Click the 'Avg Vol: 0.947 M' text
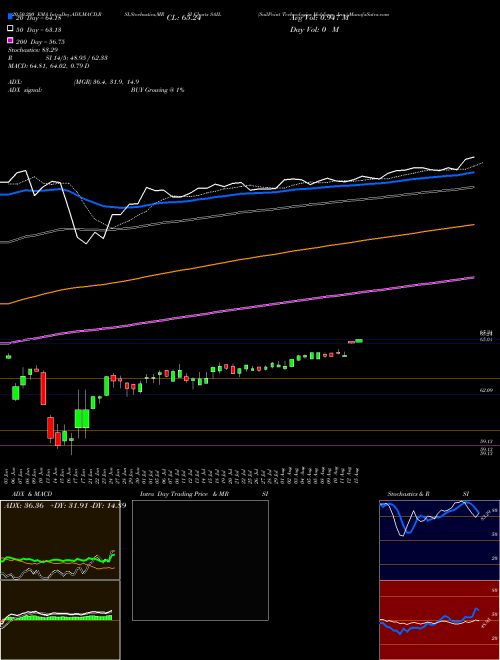The height and width of the screenshot is (660, 500). click(x=319, y=18)
